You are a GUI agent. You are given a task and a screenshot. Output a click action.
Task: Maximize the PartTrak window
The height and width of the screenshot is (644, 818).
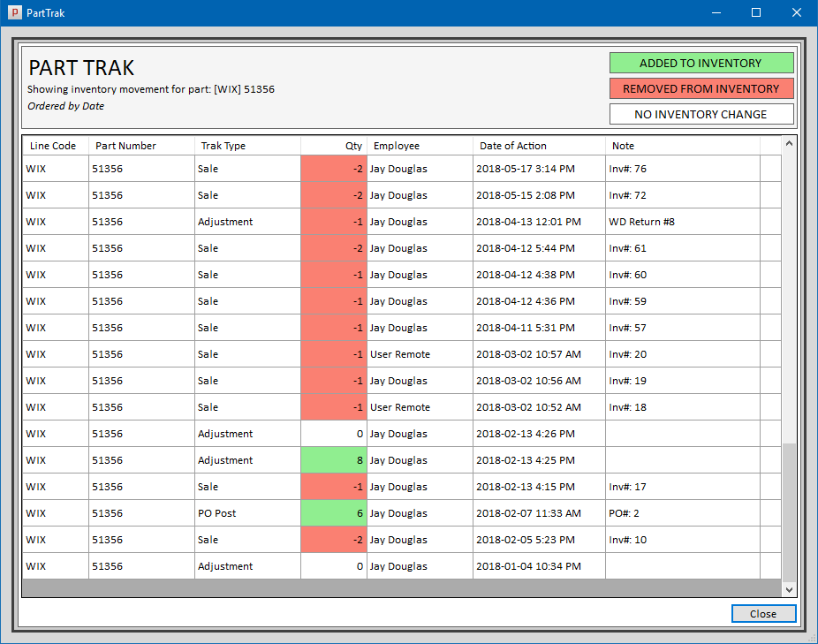pyautogui.click(x=756, y=12)
